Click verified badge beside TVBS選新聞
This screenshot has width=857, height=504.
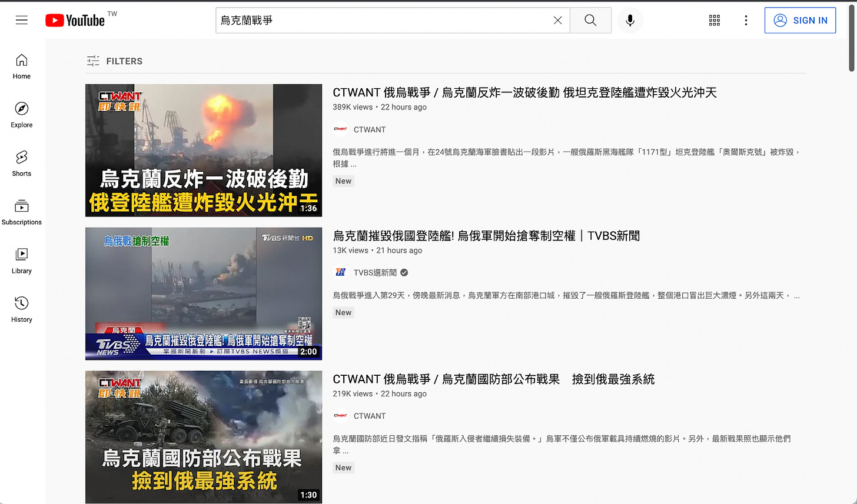point(404,272)
